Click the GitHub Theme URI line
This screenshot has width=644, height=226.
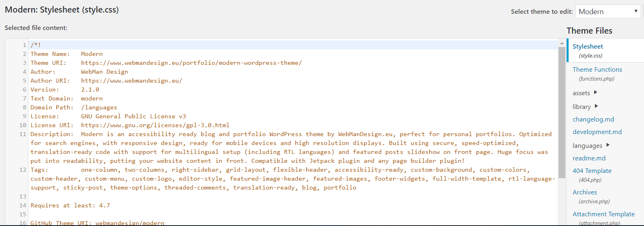coord(97,223)
